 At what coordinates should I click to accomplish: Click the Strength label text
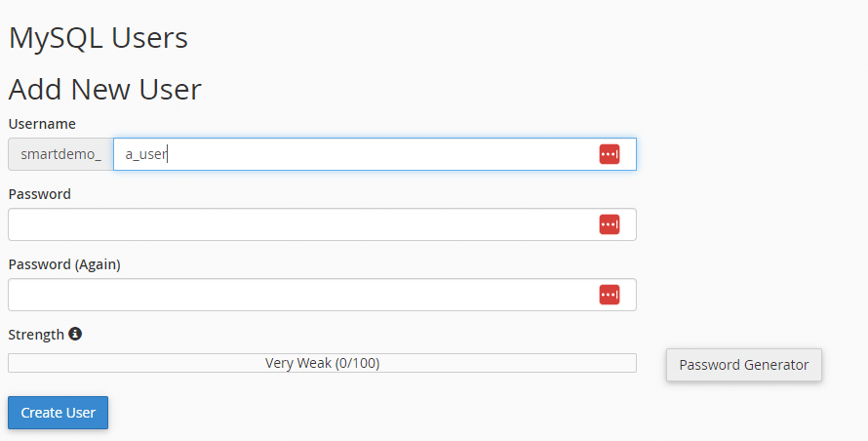pyautogui.click(x=36, y=335)
